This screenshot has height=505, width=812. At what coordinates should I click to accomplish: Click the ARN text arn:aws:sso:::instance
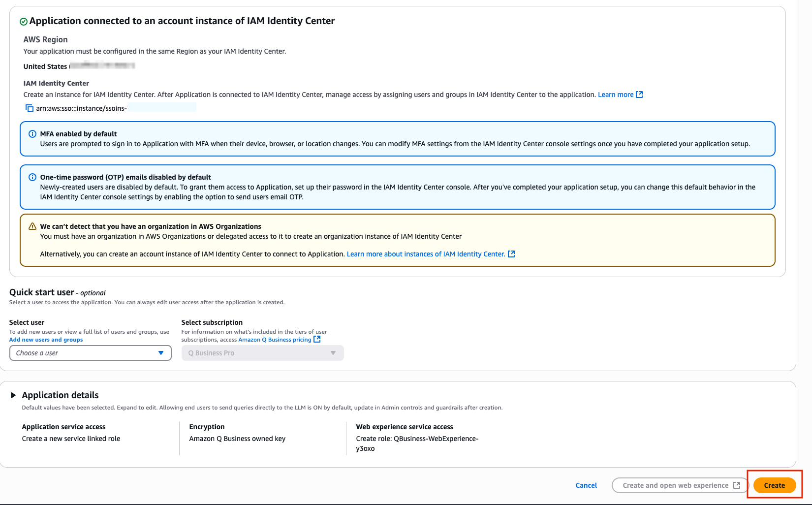tap(81, 108)
